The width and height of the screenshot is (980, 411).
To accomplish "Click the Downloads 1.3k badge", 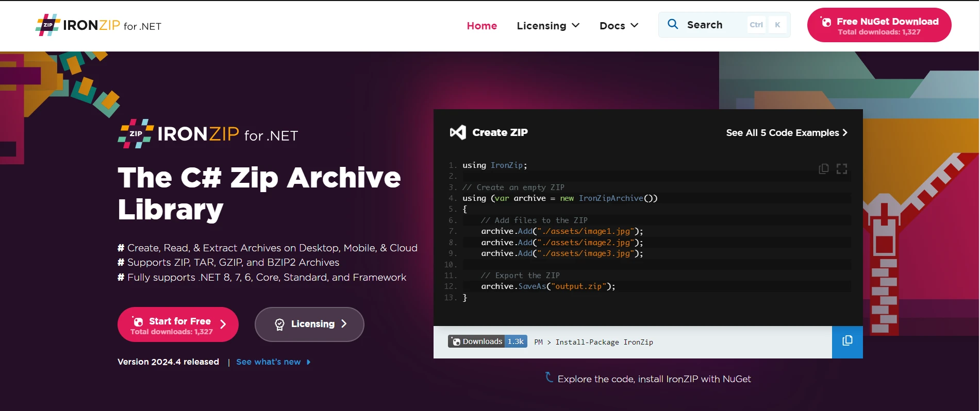I will pos(488,341).
